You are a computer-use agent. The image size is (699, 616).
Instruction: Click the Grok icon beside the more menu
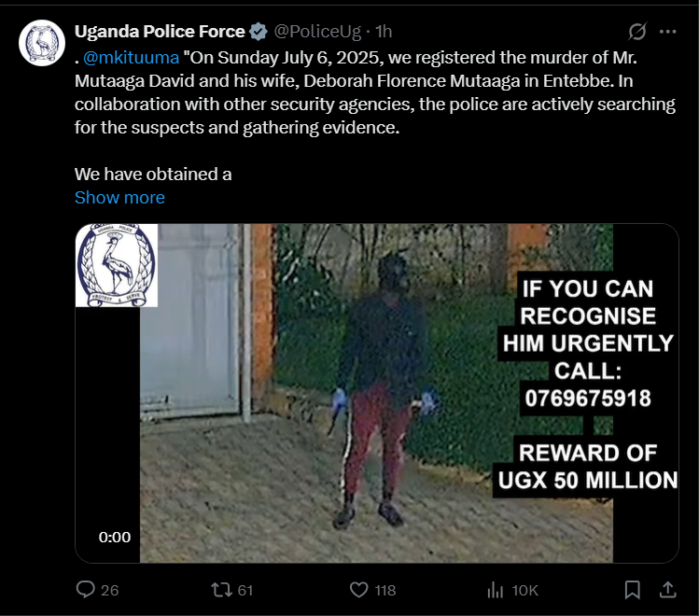(637, 32)
